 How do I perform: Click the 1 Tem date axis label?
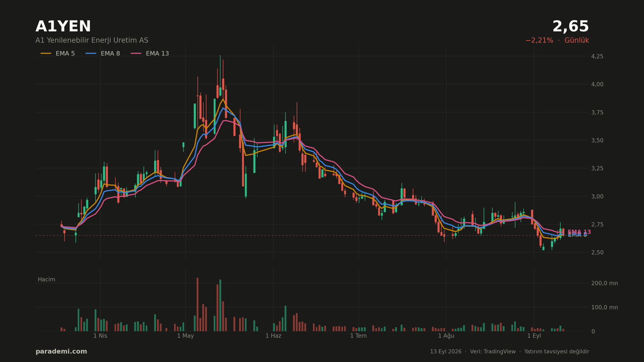coord(358,336)
